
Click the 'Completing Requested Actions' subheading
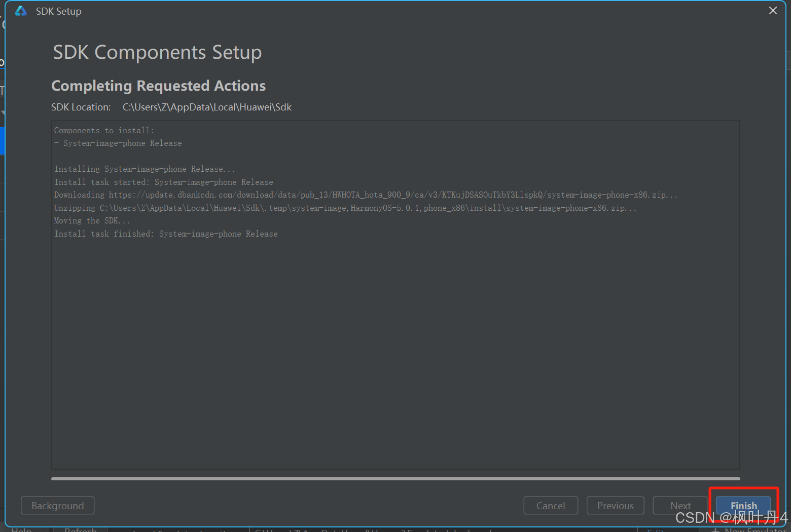pyautogui.click(x=158, y=86)
